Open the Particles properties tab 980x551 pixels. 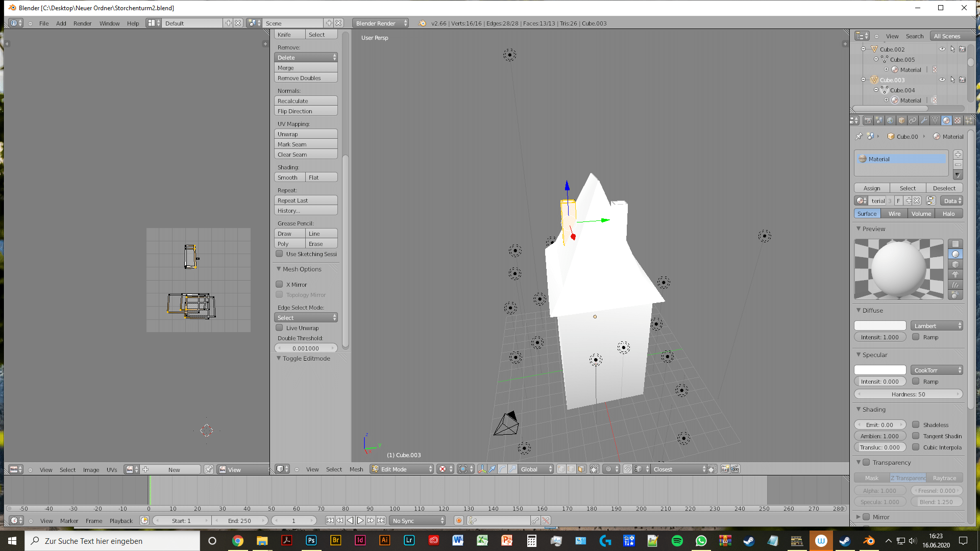[x=969, y=120]
